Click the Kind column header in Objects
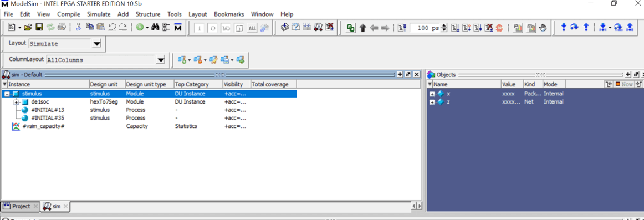644x220 pixels. (x=533, y=84)
